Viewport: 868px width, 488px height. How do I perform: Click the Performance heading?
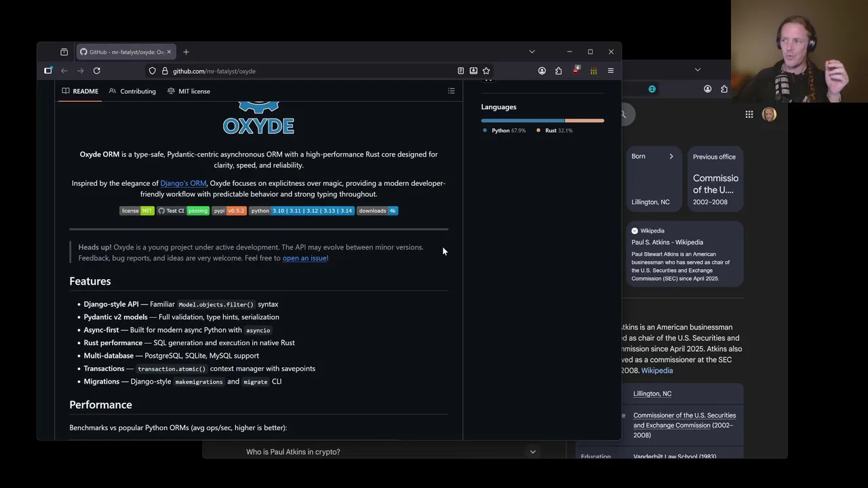(x=100, y=405)
